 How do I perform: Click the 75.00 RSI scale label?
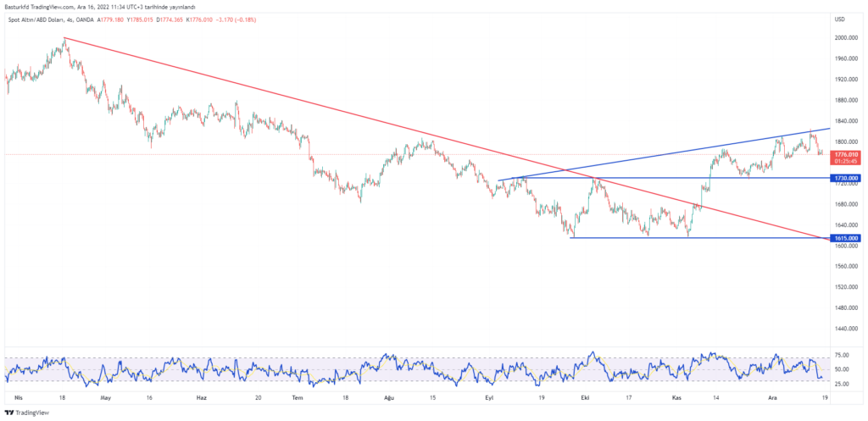tap(842, 355)
